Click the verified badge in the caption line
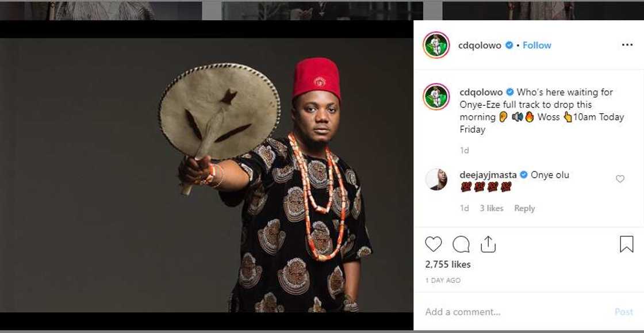644x333 pixels. 508,91
